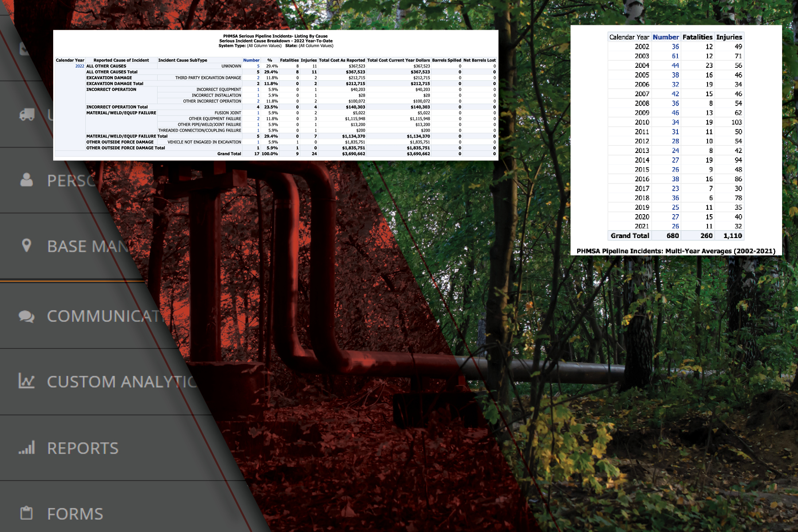
Task: Go to the Communications menu entry
Action: click(x=104, y=316)
